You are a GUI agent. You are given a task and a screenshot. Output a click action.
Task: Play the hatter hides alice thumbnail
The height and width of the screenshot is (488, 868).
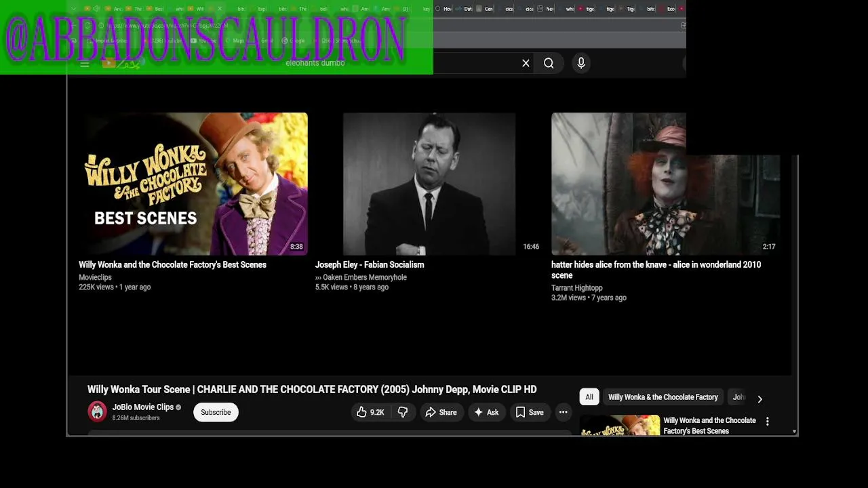(665, 184)
